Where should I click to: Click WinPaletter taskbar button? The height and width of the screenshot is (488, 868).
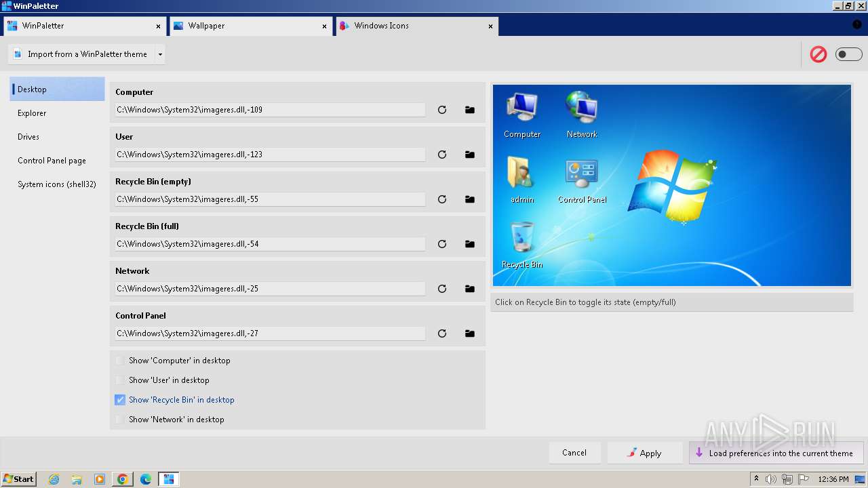tap(169, 479)
